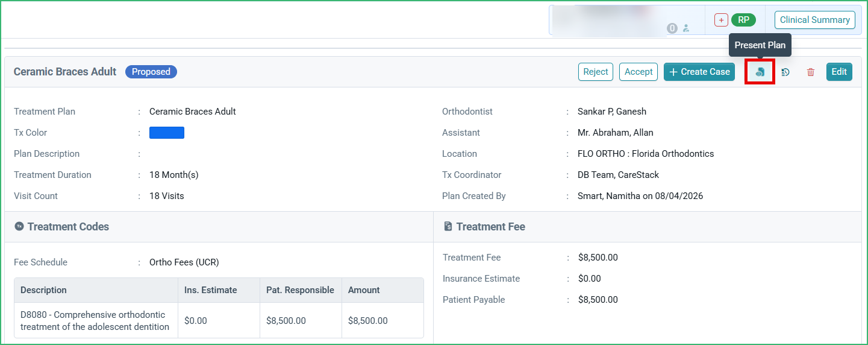Image resolution: width=868 pixels, height=345 pixels.
Task: Click the Ins. Estimate column header
Action: [x=219, y=290]
